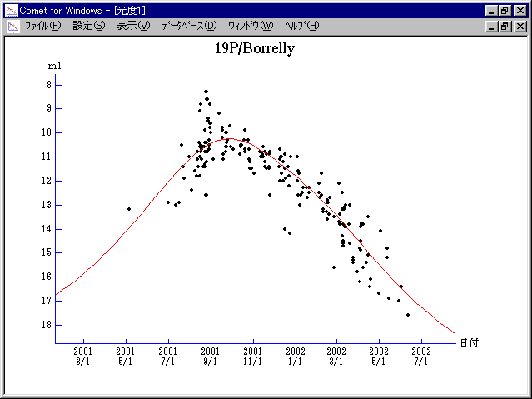532x399 pixels.
Task: Open the 表示(V) menu
Action: (133, 26)
